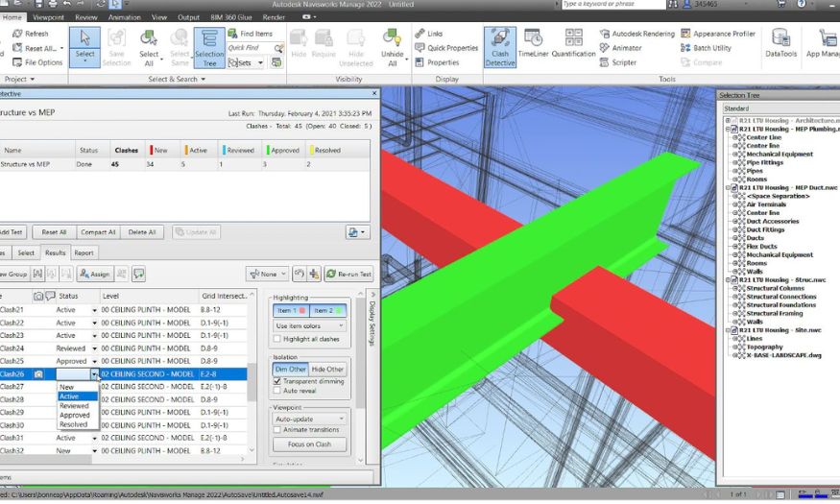Uncheck Transparent dimming
Screen dimensions: 840x504
click(277, 381)
